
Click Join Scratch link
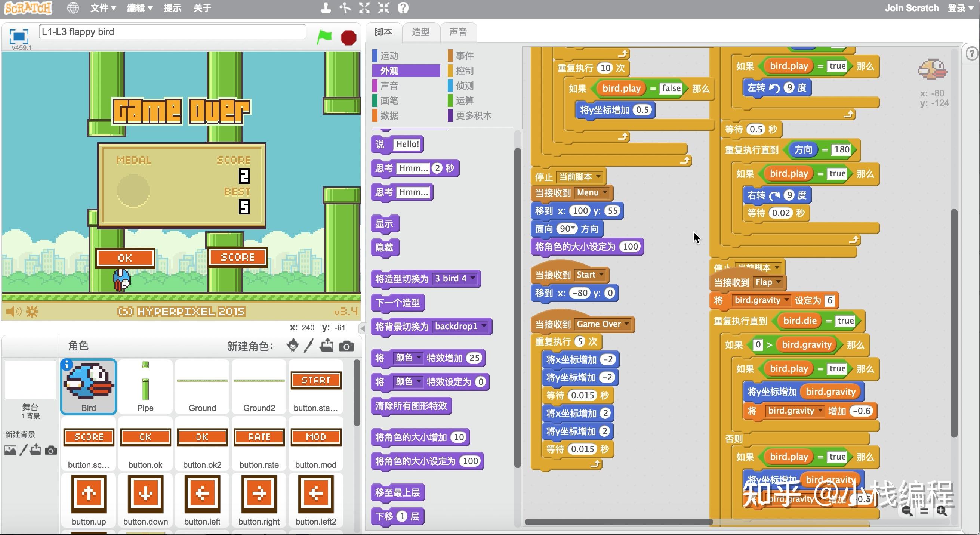912,8
